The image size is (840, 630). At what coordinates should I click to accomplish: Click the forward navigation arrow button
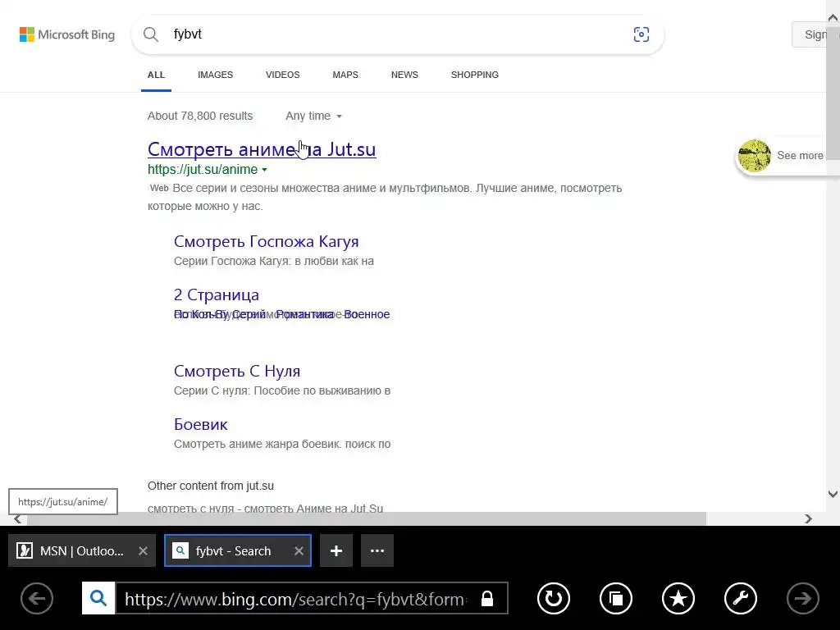[802, 598]
